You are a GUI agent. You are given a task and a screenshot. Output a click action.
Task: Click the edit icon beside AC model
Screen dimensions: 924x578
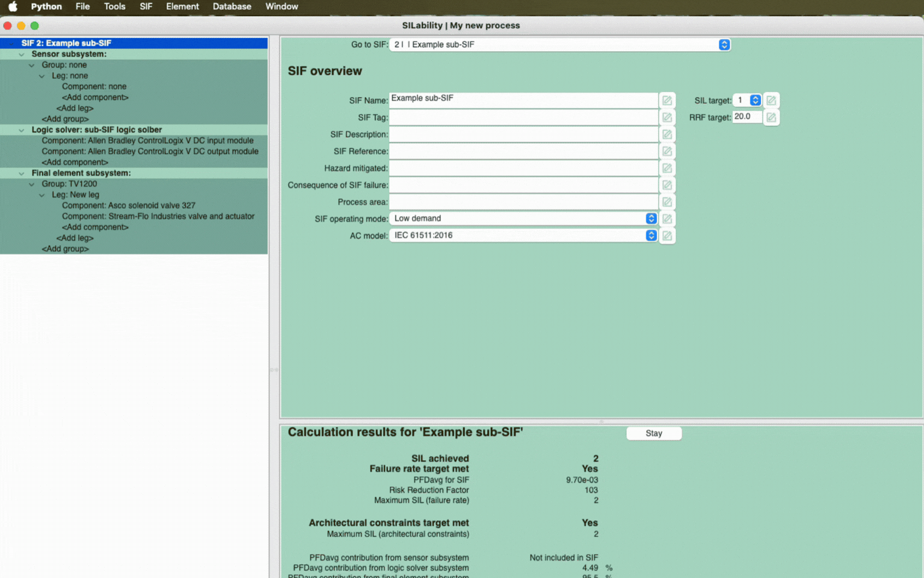667,235
